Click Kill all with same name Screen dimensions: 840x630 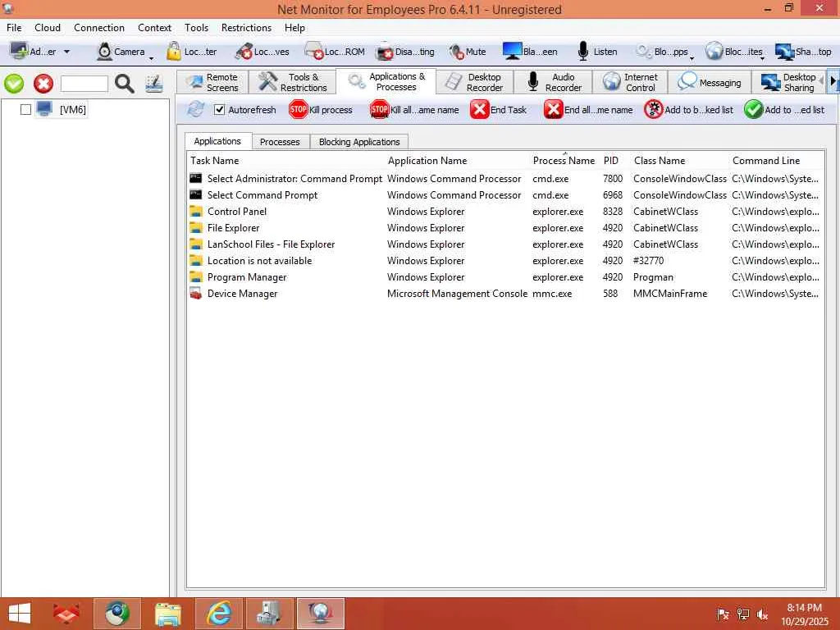(414, 109)
